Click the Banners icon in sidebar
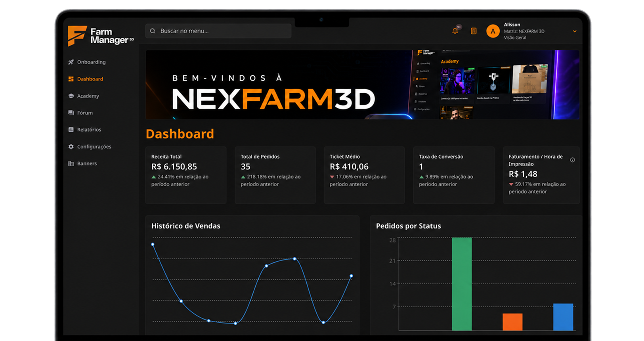 point(71,163)
